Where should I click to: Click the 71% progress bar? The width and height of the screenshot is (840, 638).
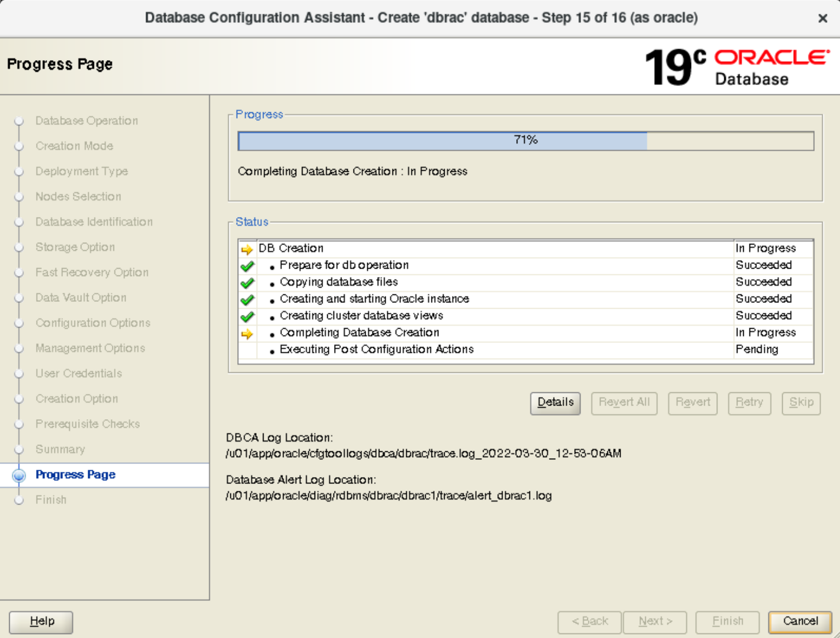526,141
